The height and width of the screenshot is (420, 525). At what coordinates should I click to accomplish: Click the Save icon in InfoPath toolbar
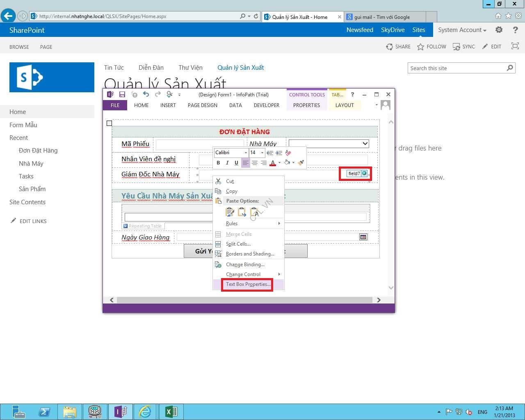click(x=122, y=94)
